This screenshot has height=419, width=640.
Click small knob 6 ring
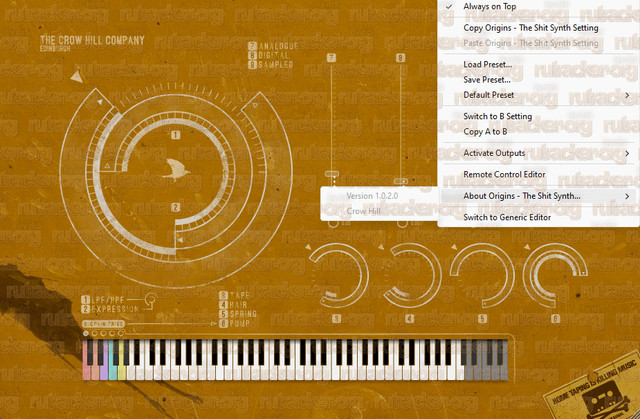tap(557, 275)
